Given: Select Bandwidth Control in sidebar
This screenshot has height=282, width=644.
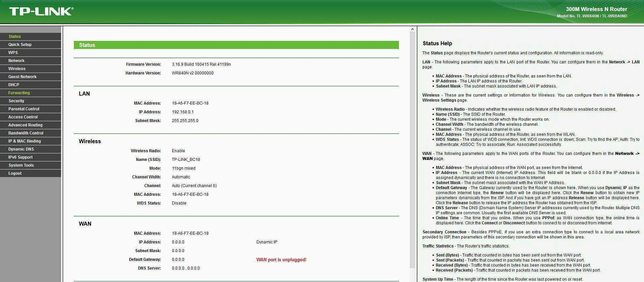Looking at the screenshot, I should click(x=31, y=133).
